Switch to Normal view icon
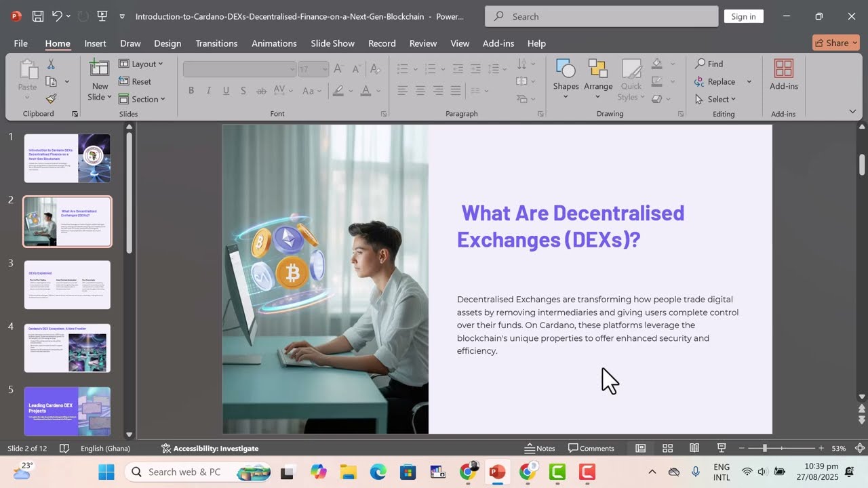The width and height of the screenshot is (868, 488). pos(640,448)
